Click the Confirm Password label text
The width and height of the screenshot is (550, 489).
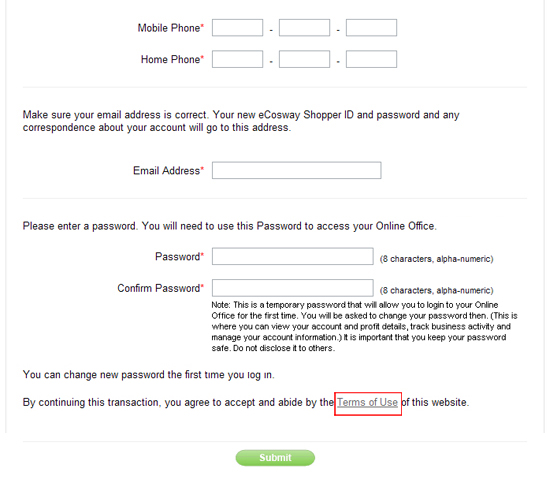161,288
